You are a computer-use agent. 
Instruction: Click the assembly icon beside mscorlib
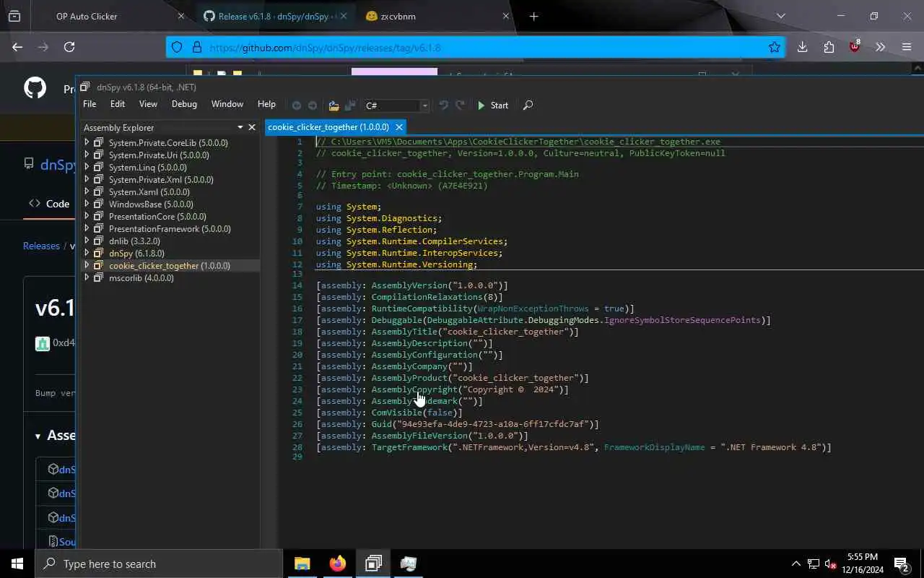pos(99,278)
